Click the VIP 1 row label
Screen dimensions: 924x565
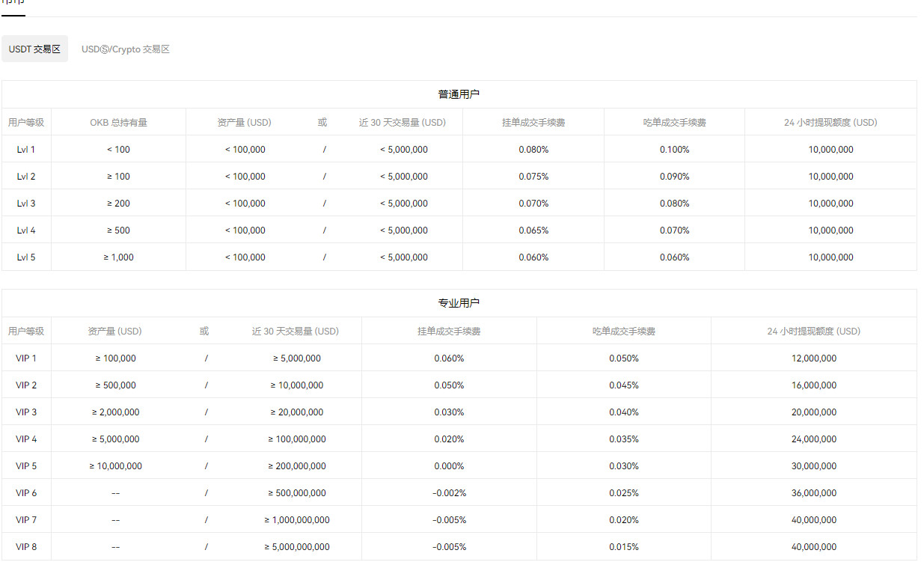(x=26, y=358)
